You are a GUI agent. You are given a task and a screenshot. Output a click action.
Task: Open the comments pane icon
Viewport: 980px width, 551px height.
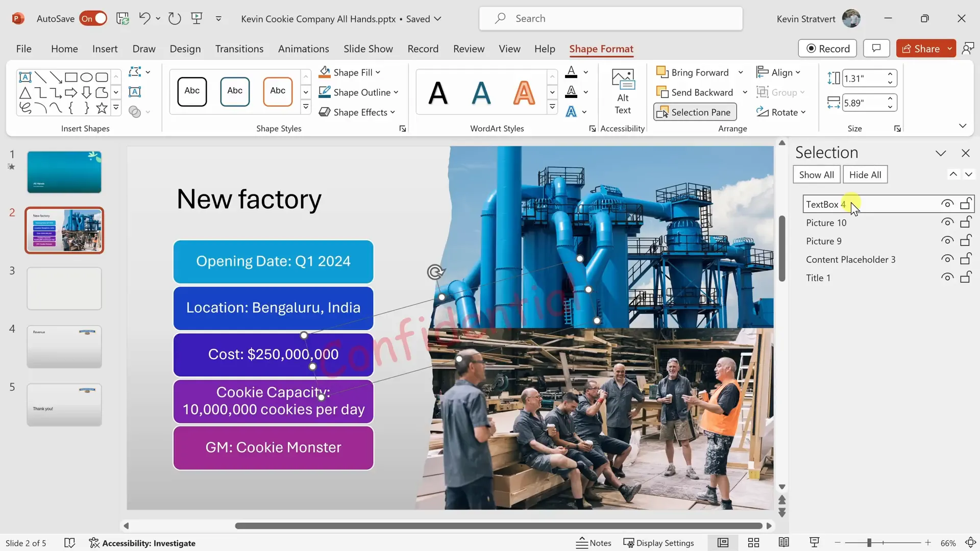[x=876, y=48]
